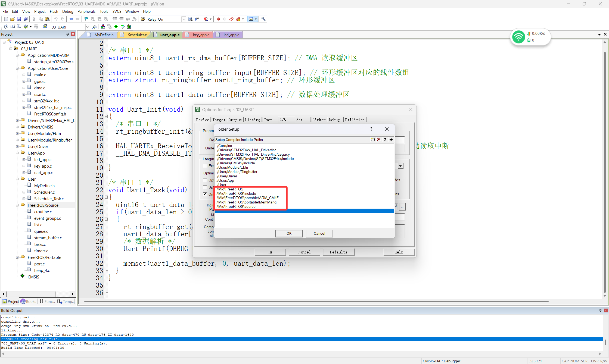Move include path up with arrow icon

pyautogui.click(x=385, y=139)
